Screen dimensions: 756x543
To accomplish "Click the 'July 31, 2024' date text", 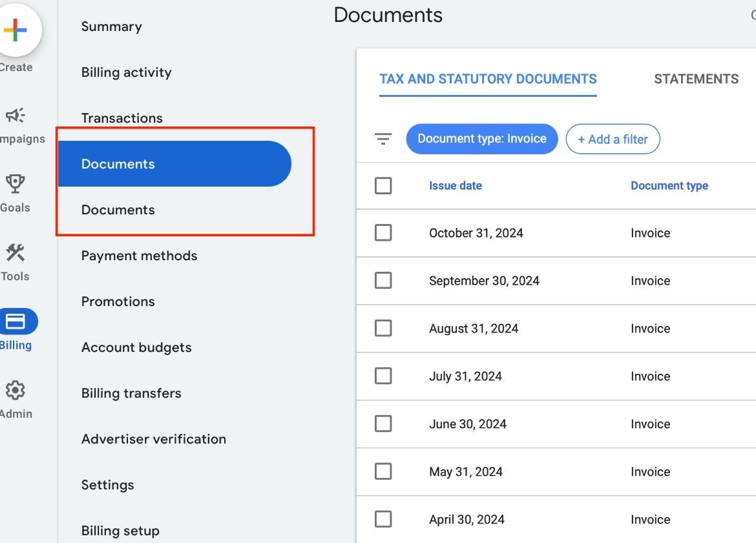I will pyautogui.click(x=466, y=376).
